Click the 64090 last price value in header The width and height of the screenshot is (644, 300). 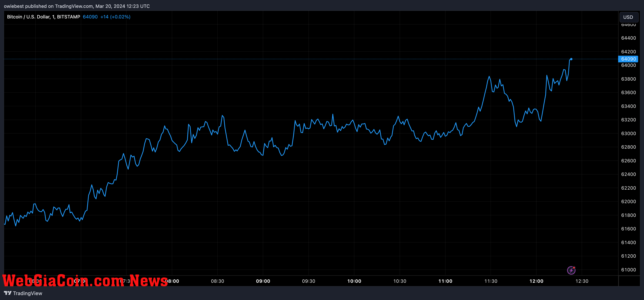coord(90,17)
